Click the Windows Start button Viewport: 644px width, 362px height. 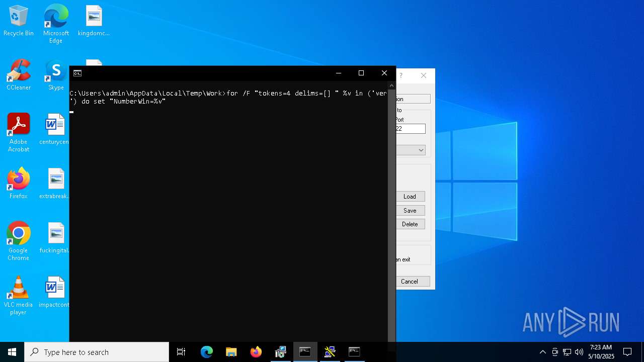click(x=12, y=352)
